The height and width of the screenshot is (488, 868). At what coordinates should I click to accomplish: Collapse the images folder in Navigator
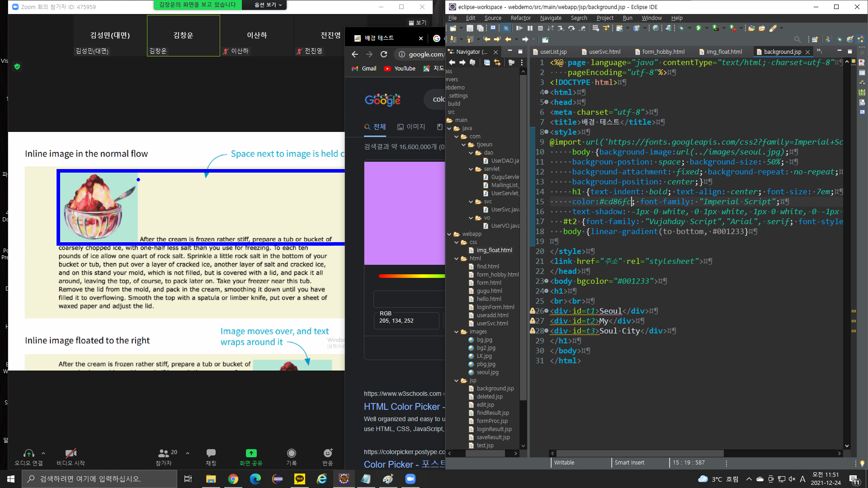tap(457, 332)
